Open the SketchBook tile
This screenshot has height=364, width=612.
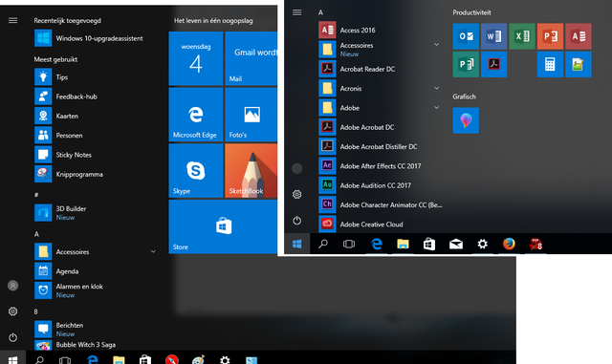[251, 170]
